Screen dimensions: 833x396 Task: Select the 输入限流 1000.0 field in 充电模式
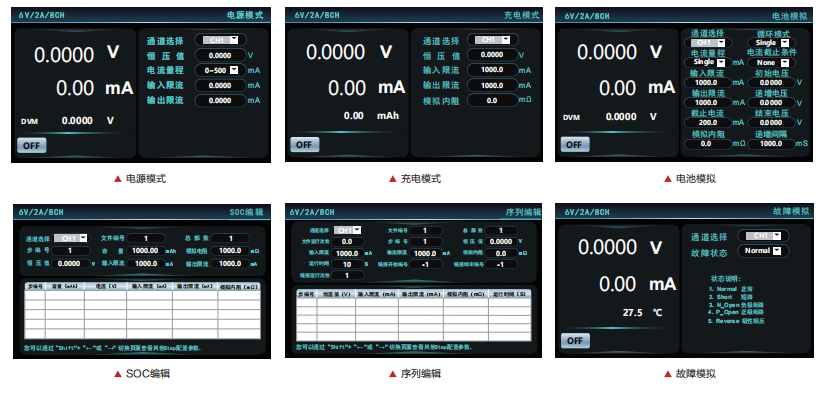coord(492,70)
